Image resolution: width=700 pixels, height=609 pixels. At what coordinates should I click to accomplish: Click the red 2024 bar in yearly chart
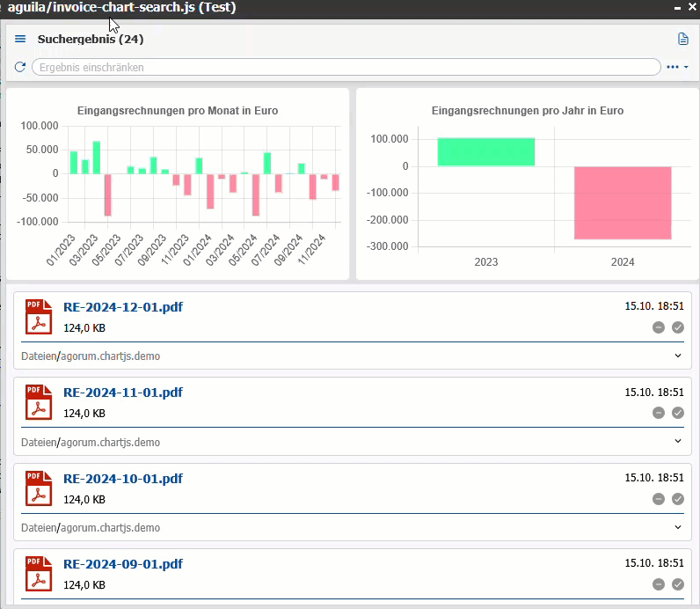click(x=623, y=202)
